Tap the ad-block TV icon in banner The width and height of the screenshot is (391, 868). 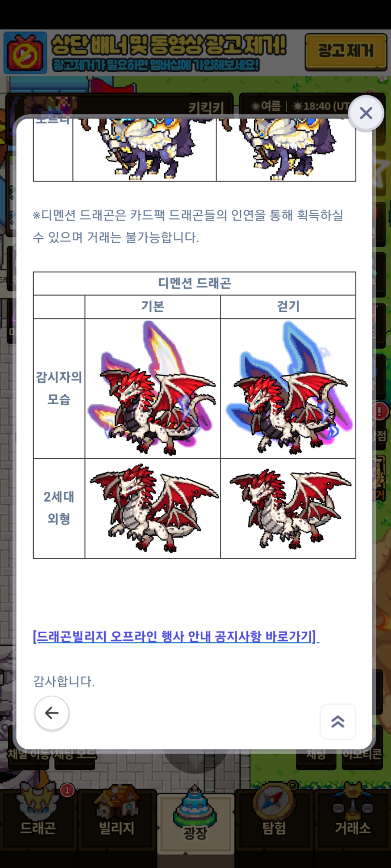point(25,53)
